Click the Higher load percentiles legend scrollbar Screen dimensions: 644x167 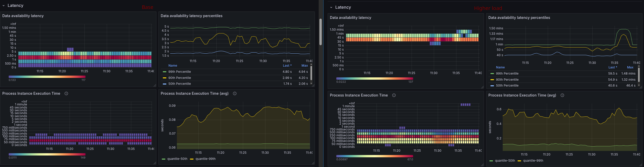coord(639,75)
